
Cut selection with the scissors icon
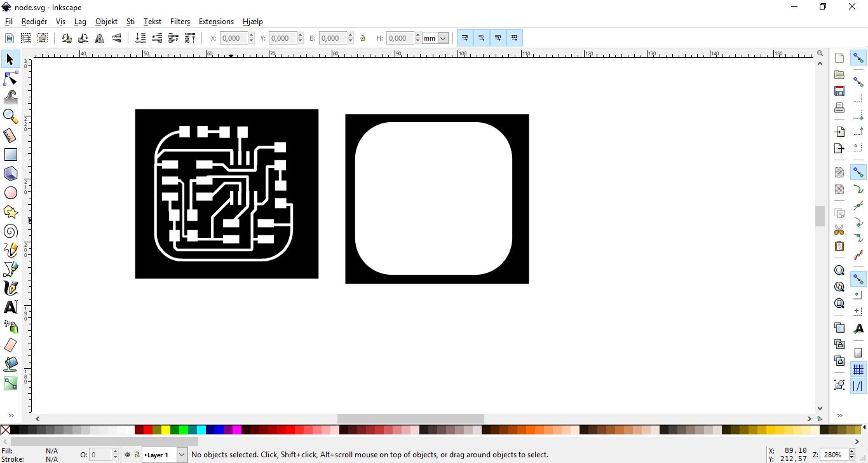839,230
